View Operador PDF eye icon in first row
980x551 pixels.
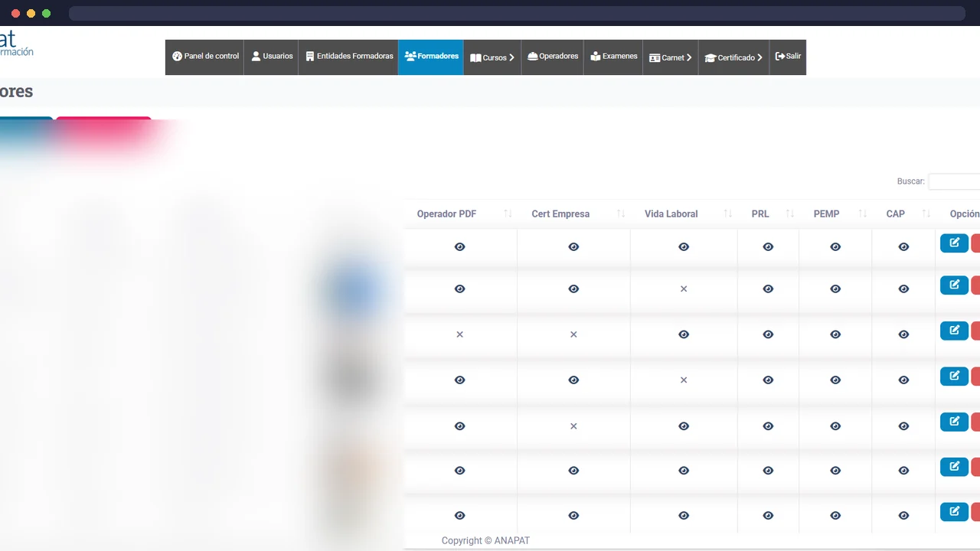pos(459,246)
